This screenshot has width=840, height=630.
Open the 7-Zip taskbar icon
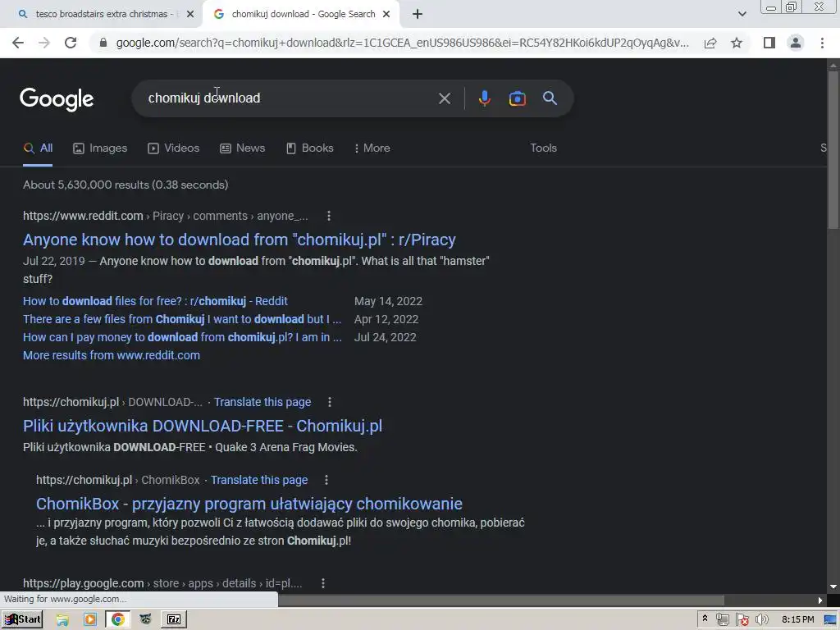point(174,620)
